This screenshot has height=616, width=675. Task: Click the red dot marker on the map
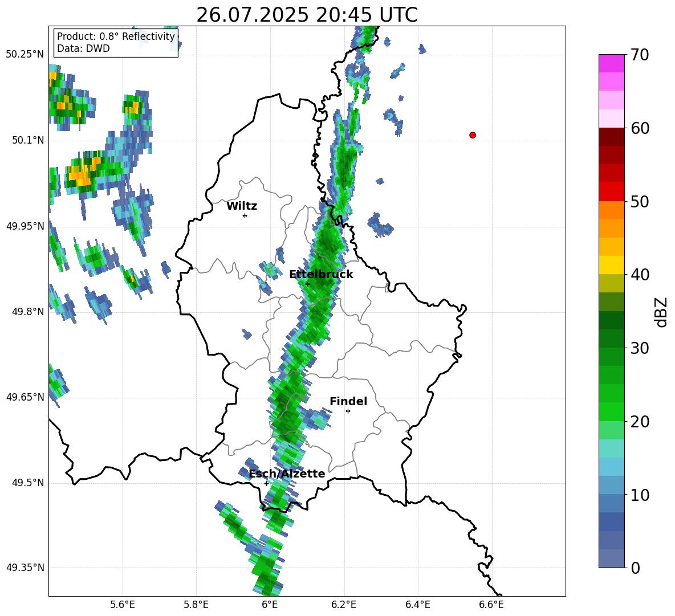(x=473, y=135)
